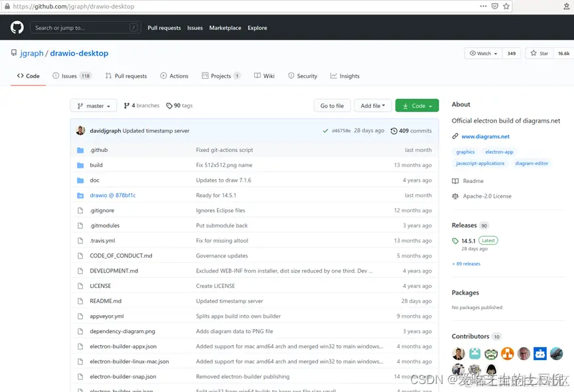Open commit hash d46750e

341,131
